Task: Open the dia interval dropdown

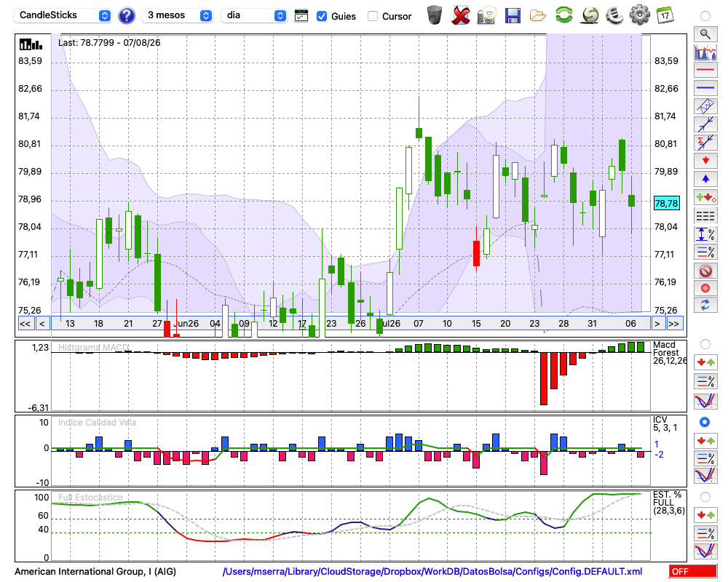Action: pos(253,15)
